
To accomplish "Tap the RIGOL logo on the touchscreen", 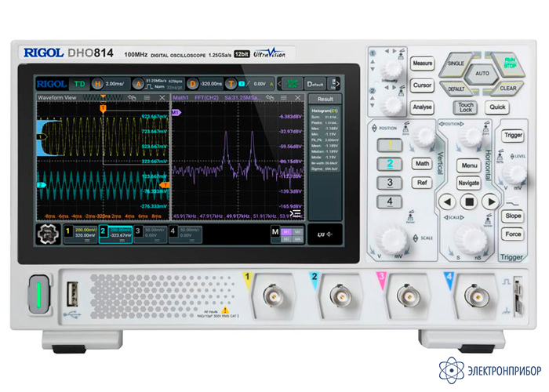I will tap(51, 84).
